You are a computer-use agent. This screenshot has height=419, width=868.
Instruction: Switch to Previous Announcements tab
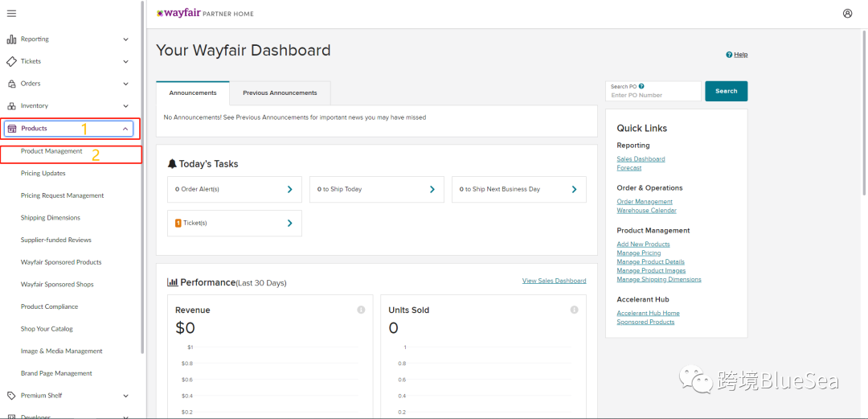pyautogui.click(x=280, y=93)
